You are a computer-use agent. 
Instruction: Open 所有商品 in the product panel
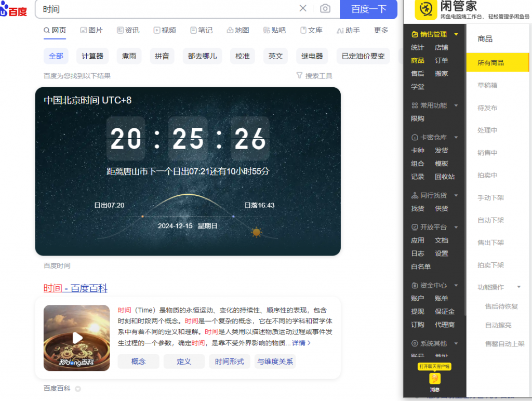click(x=497, y=62)
